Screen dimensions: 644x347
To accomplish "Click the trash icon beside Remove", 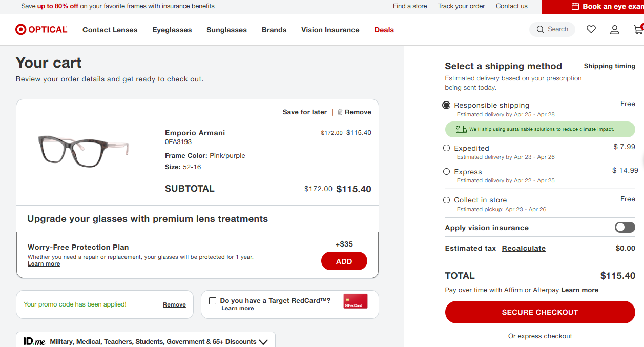I will pyautogui.click(x=340, y=112).
